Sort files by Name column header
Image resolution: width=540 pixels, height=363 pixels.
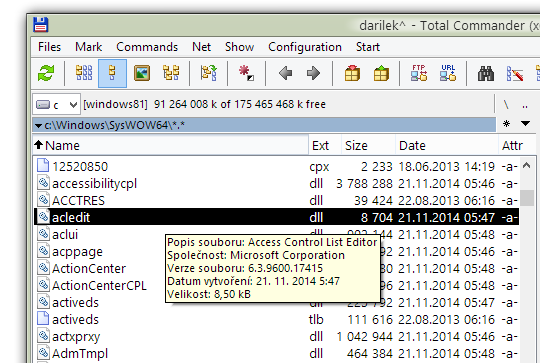171,145
